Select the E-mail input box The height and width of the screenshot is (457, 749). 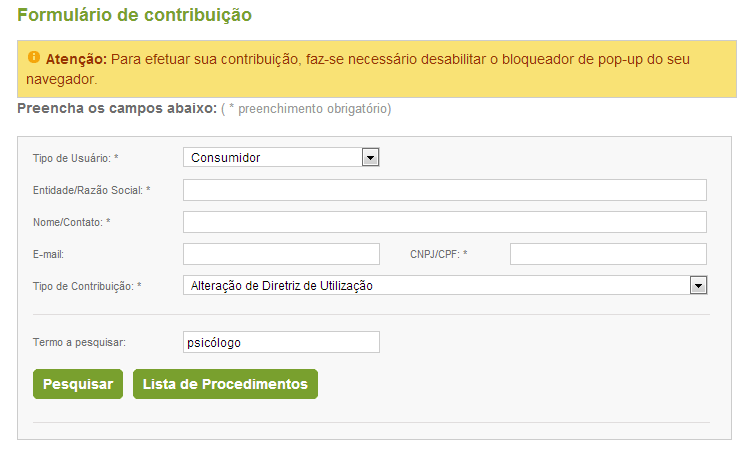click(x=281, y=254)
